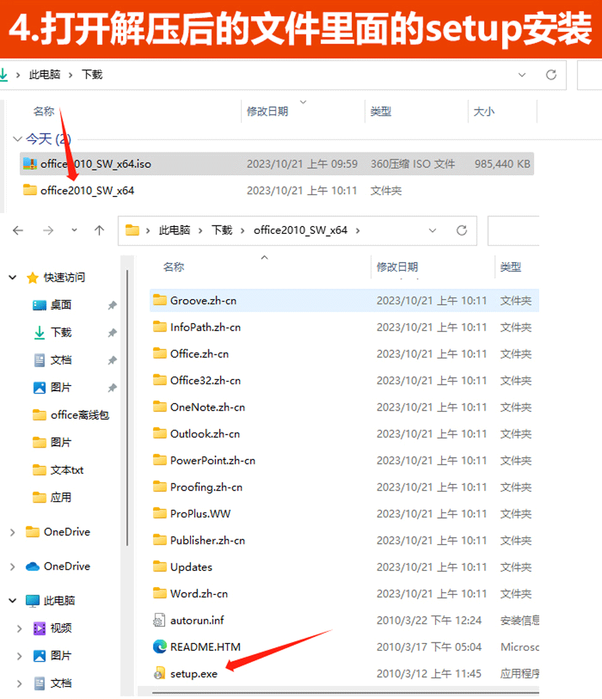Viewport: 602px width, 700px height.
Task: Click 下载 breadcrumb in lower address bar
Action: [222, 230]
